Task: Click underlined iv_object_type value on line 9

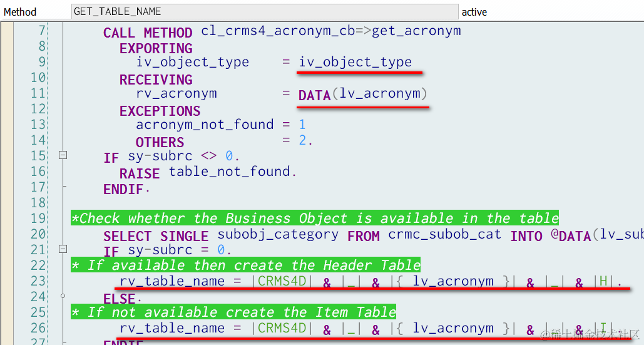Action: [x=355, y=62]
